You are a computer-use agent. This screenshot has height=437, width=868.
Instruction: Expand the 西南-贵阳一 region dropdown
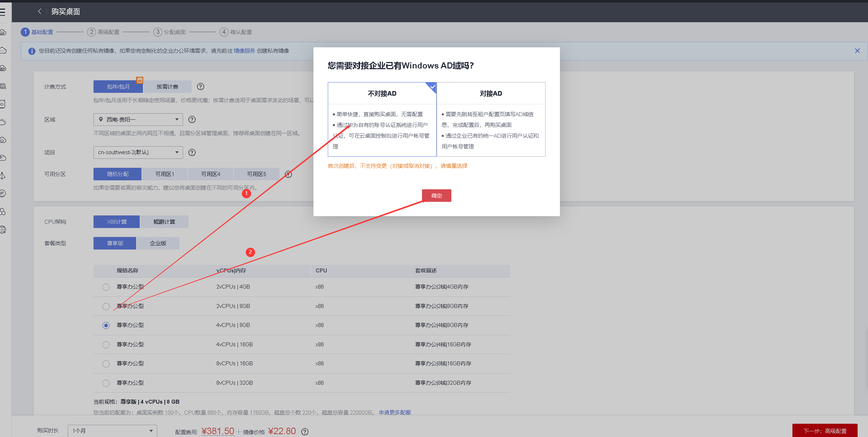tap(138, 119)
